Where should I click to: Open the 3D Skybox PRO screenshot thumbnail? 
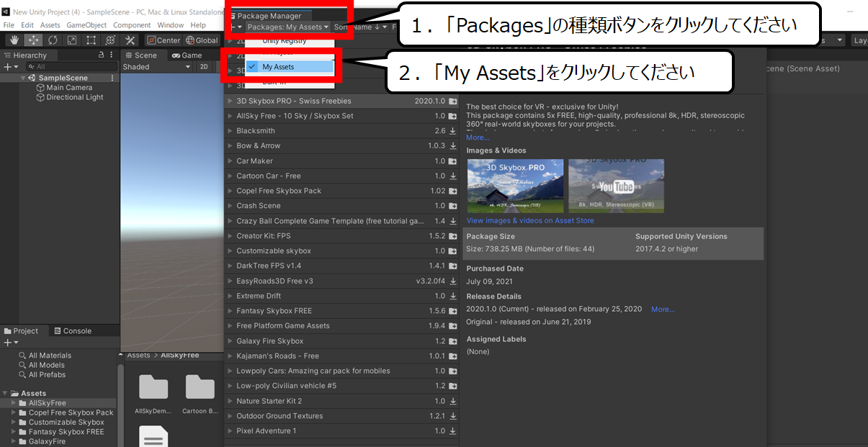(515, 186)
